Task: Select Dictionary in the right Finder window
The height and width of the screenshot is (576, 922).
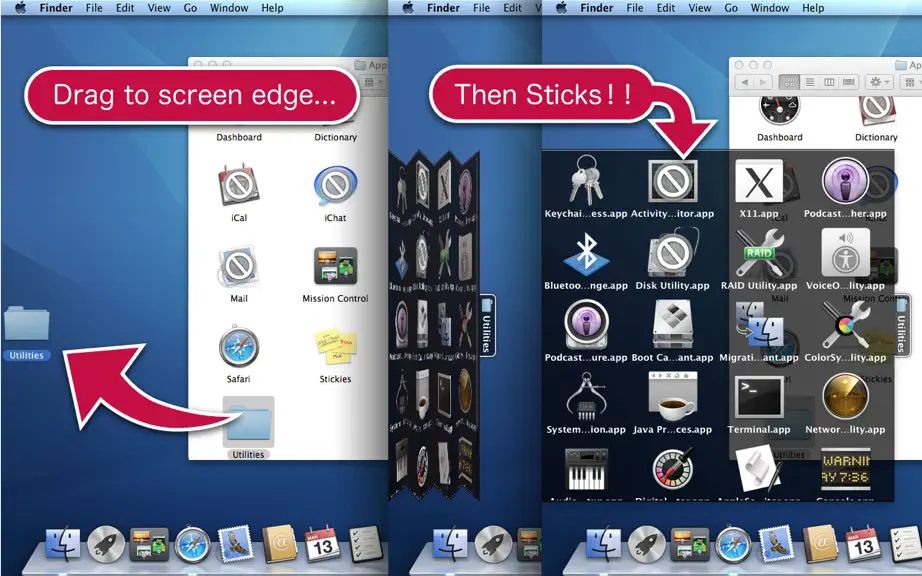Action: pyautogui.click(x=876, y=113)
